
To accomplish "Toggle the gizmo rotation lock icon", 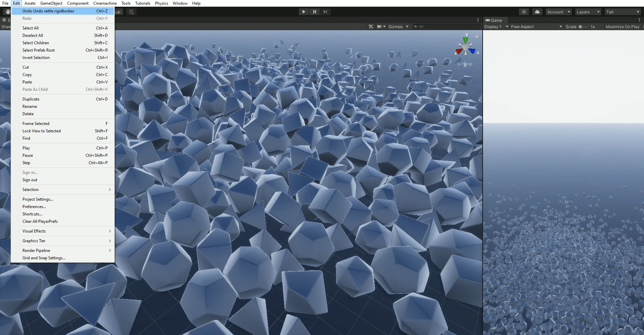I will pyautogui.click(x=477, y=36).
